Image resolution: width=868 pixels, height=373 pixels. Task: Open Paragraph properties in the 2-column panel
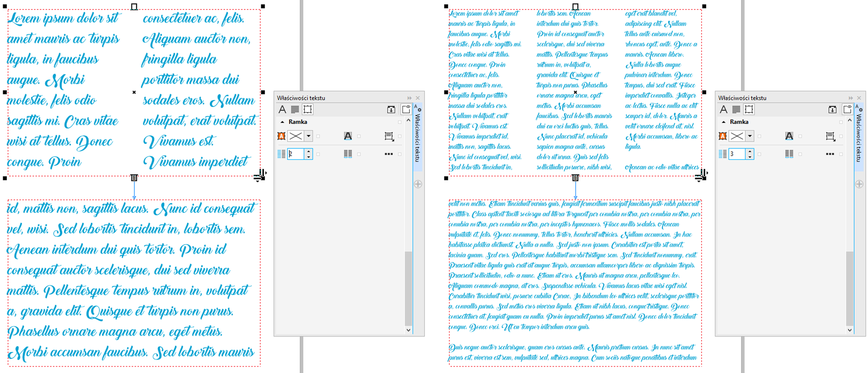click(x=295, y=109)
